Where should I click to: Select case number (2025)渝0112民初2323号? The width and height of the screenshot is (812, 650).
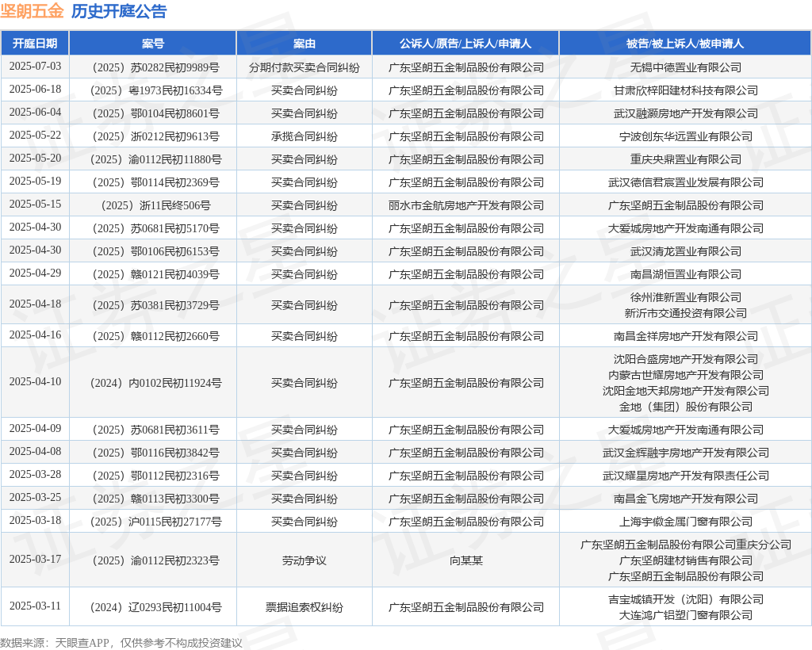click(153, 560)
